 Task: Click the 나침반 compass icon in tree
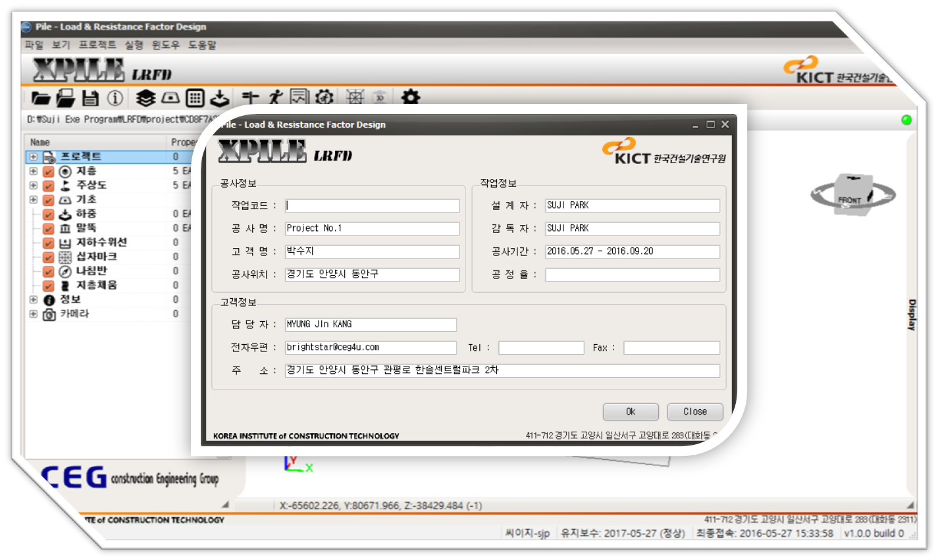tap(65, 271)
